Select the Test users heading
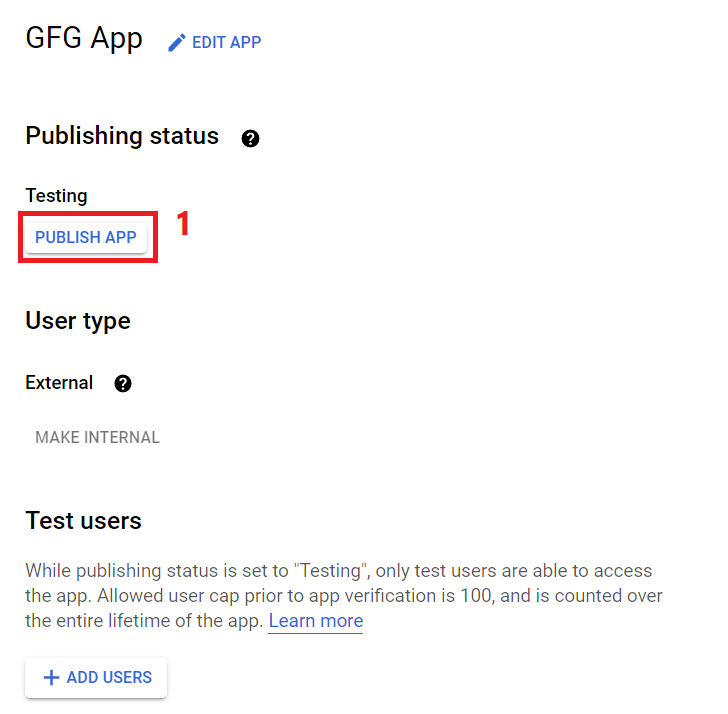This screenshot has width=728, height=714. click(84, 521)
